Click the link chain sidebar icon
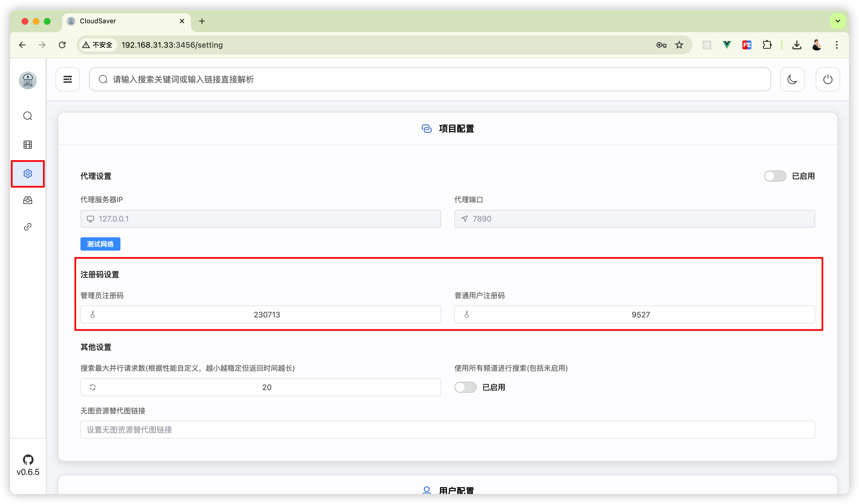This screenshot has height=504, width=859. pyautogui.click(x=28, y=227)
